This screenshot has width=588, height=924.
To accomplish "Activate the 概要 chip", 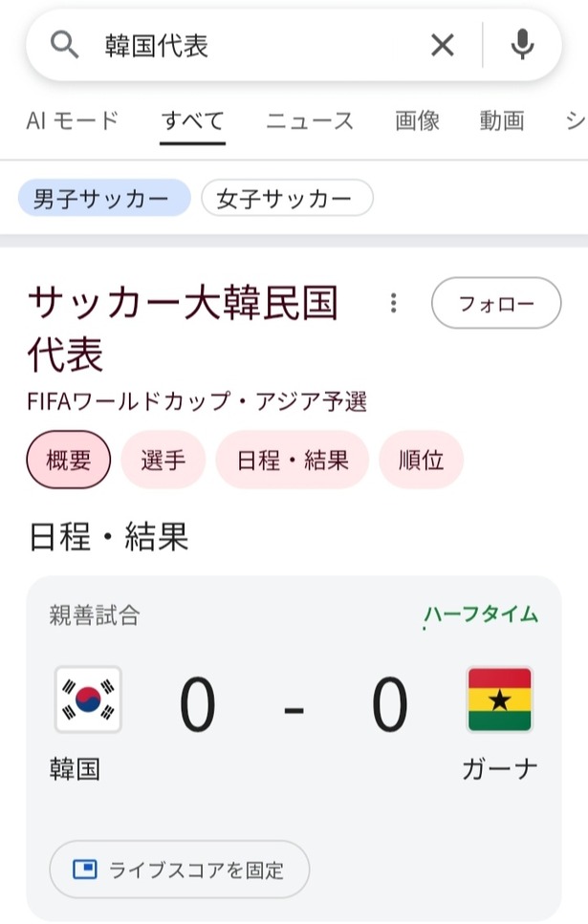I will (68, 460).
